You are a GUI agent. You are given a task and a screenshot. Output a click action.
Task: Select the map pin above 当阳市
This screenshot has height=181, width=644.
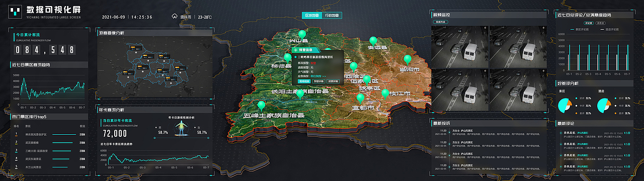pos(408,60)
